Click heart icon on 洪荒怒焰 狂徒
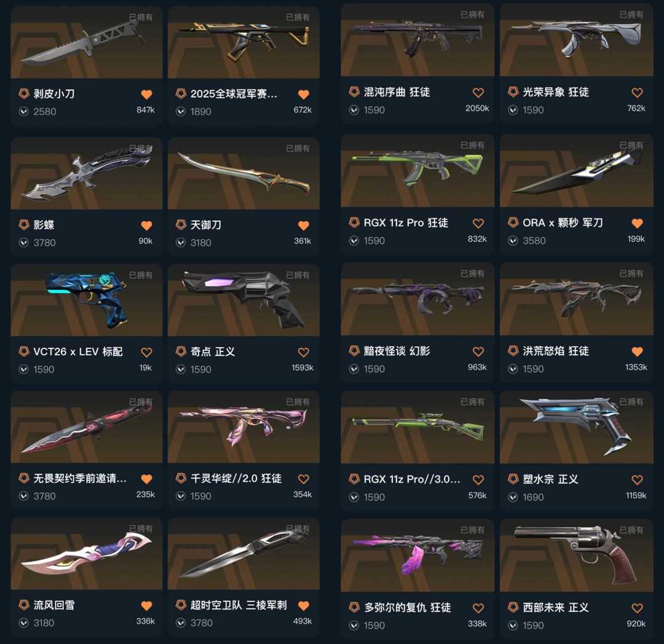Viewport: 664px width, 644px height. 637,351
